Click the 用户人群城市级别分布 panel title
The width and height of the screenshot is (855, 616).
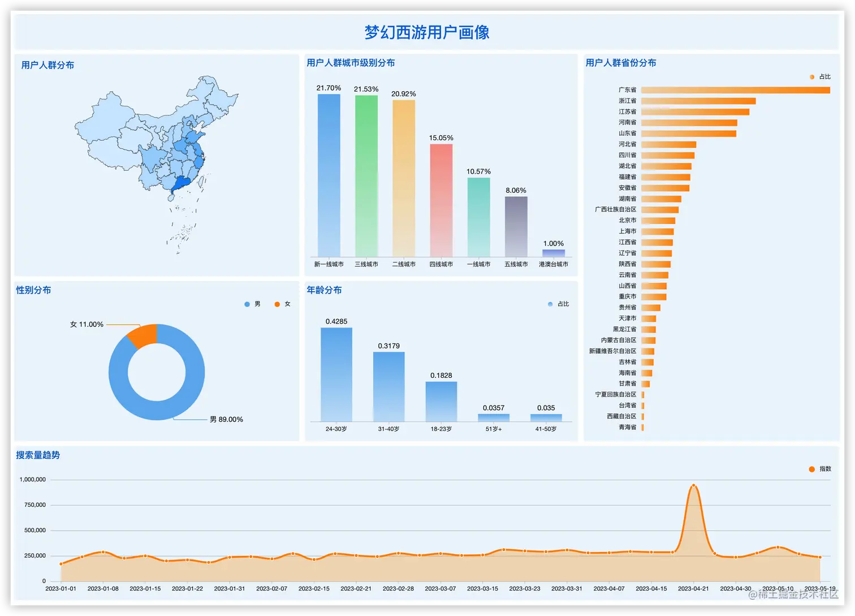coord(351,63)
